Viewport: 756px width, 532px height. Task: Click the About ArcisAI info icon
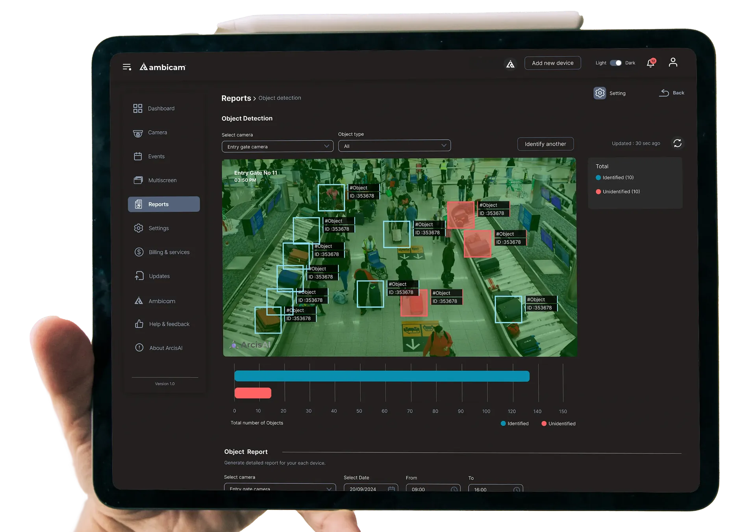139,347
